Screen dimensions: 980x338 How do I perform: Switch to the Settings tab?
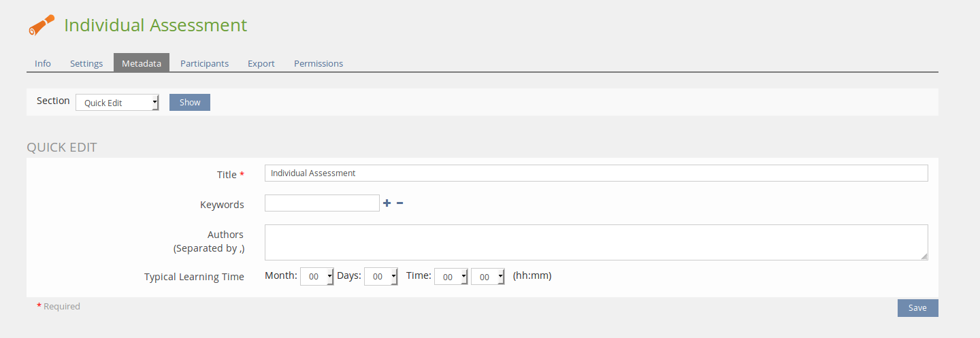[x=86, y=63]
